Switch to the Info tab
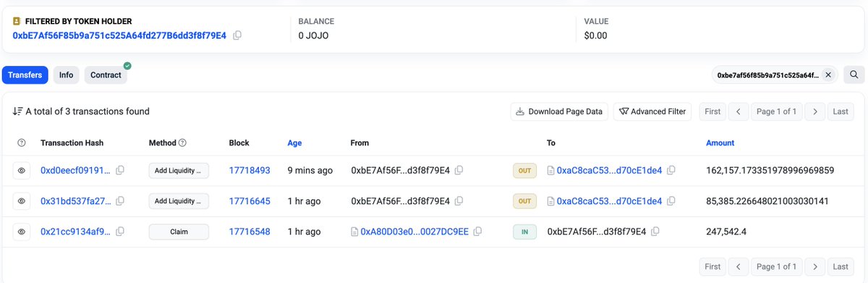This screenshot has width=868, height=283. [66, 75]
